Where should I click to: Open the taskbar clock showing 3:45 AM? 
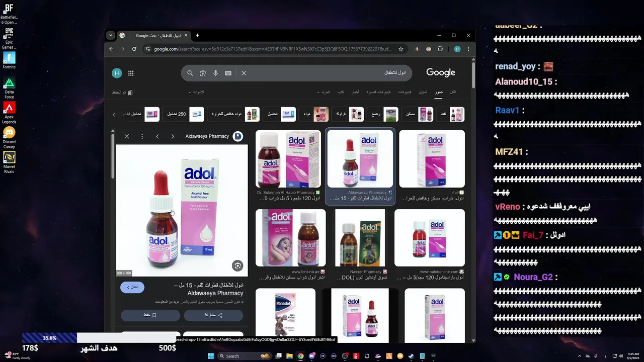click(x=633, y=356)
